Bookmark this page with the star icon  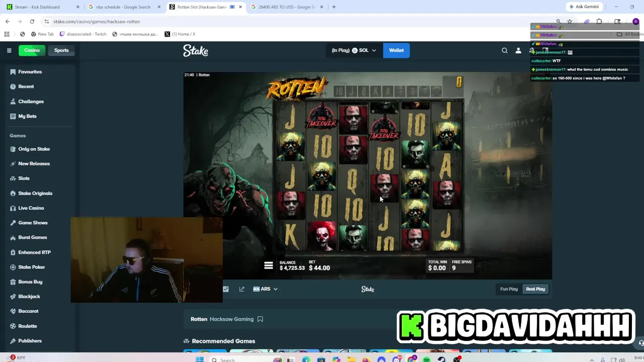(x=570, y=22)
